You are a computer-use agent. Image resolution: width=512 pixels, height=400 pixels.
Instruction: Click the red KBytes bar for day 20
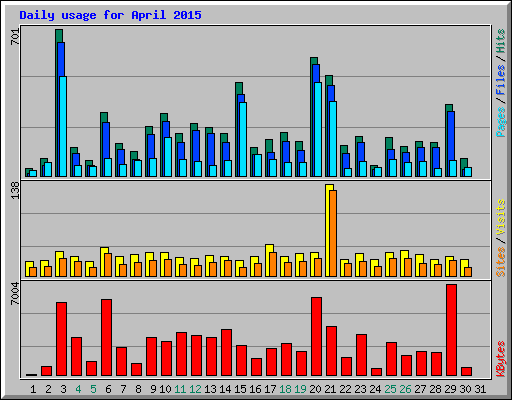(x=316, y=337)
